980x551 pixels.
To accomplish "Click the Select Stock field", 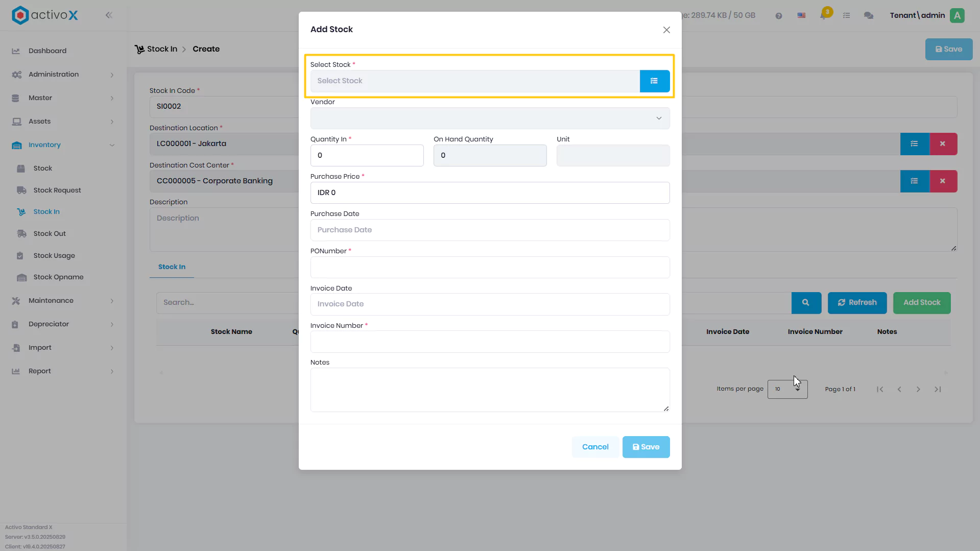I will 474,81.
